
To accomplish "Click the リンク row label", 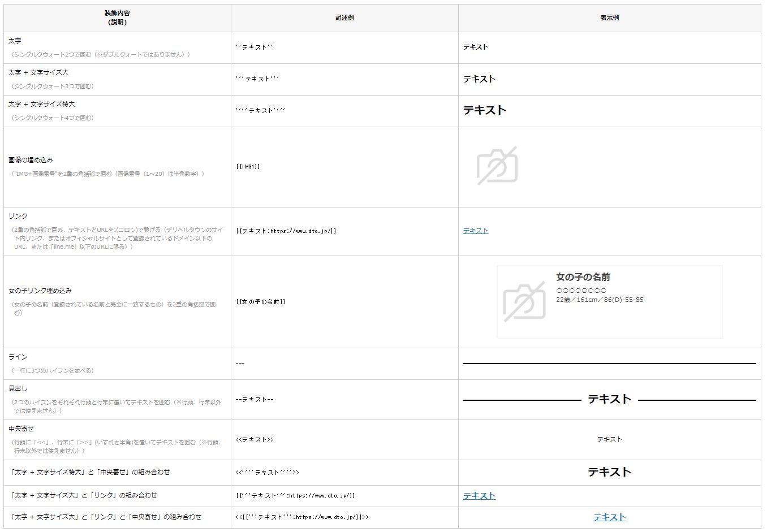I will (x=18, y=216).
